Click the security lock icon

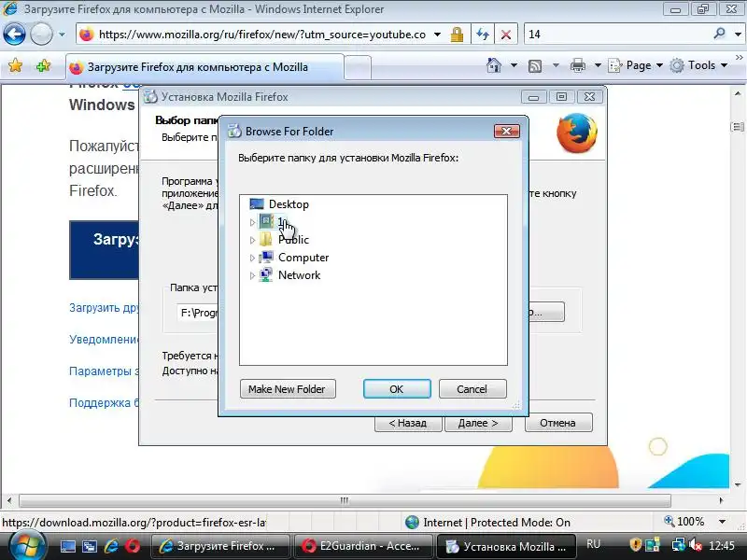(x=457, y=35)
